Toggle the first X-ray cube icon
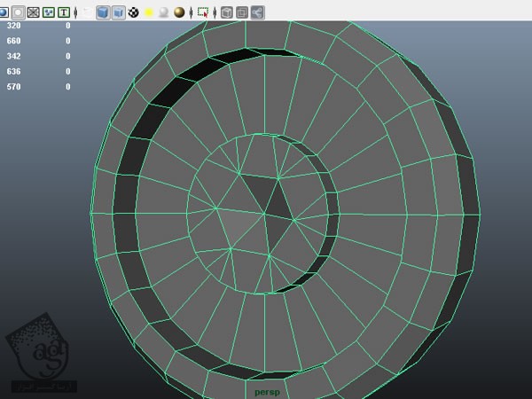532x399 pixels. point(227,12)
